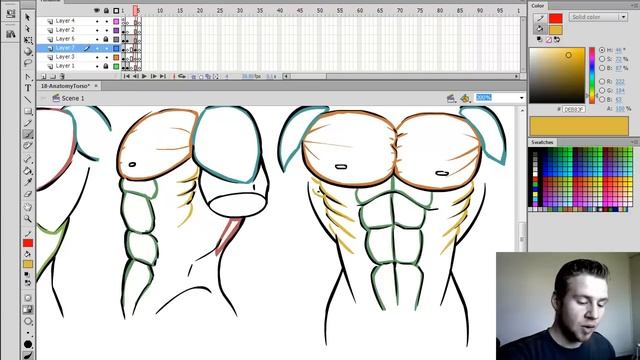Image resolution: width=640 pixels, height=360 pixels.
Task: Click the New Layer icon
Action: (x=44, y=76)
